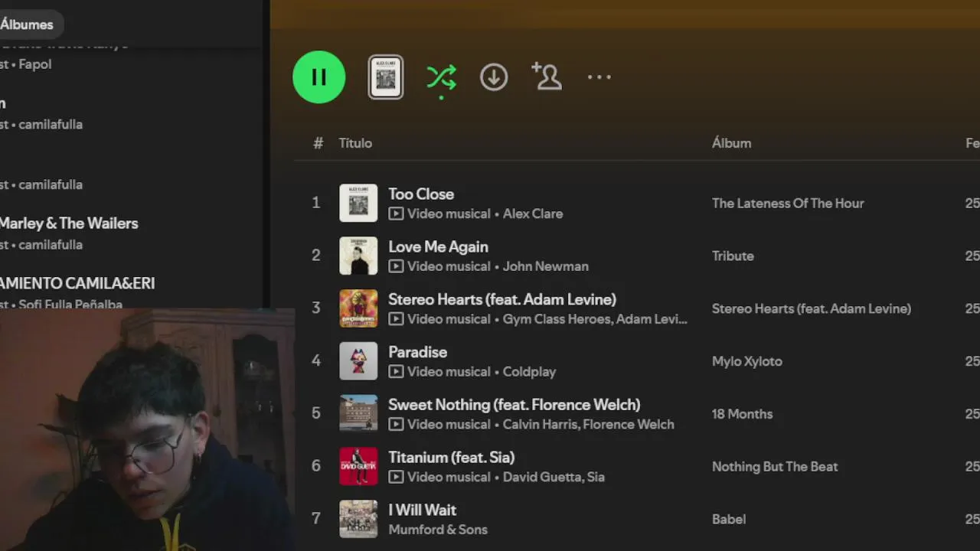Select track number 7 in the list

coord(315,519)
